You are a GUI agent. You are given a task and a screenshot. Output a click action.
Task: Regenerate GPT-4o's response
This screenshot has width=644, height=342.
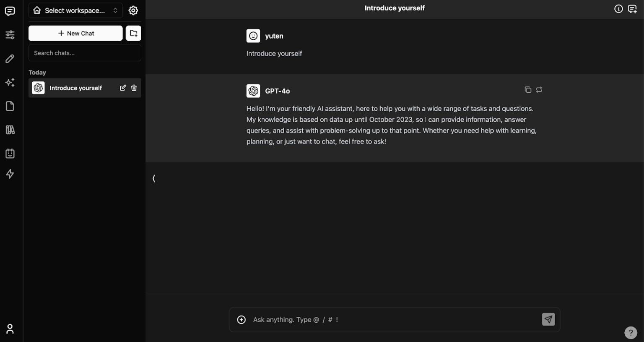click(539, 90)
